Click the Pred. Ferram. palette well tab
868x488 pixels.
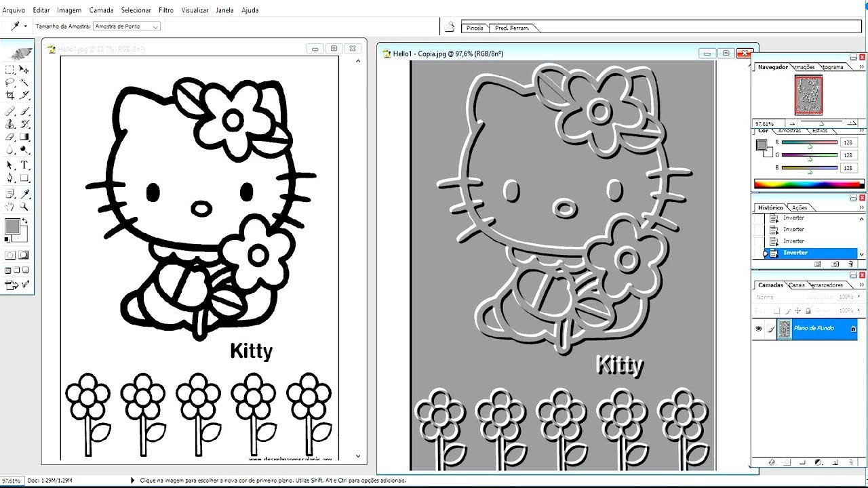513,28
